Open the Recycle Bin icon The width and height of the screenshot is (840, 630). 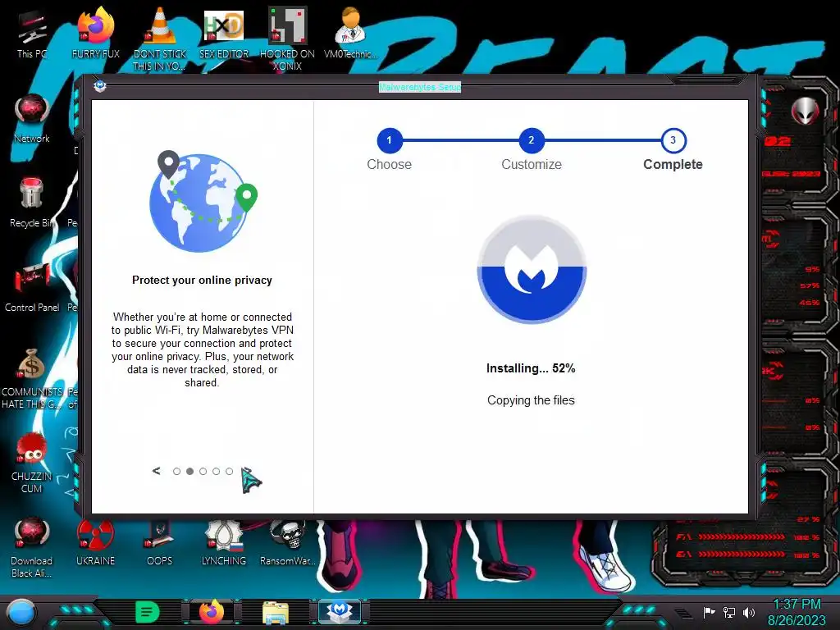click(x=32, y=203)
